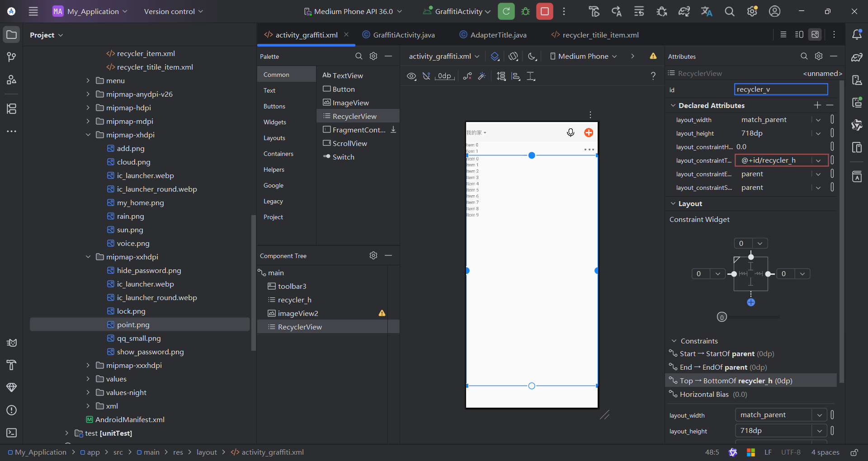868x461 pixels.
Task: Select the Layouts palette category
Action: point(274,138)
